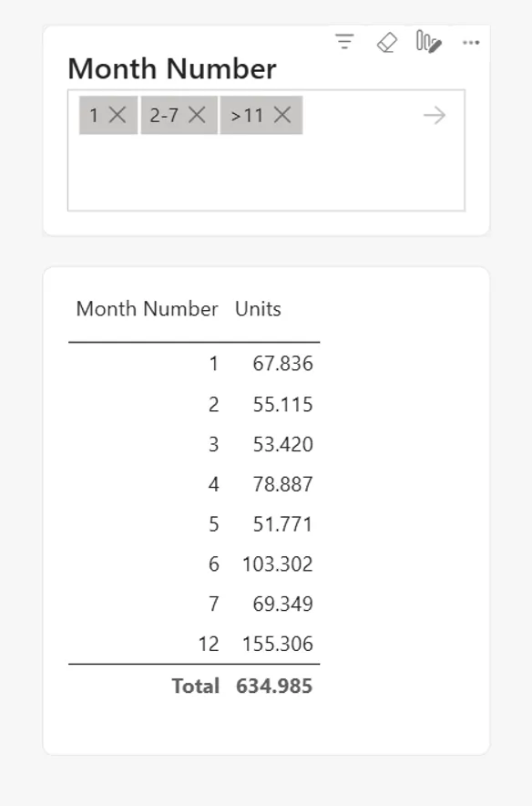Apply the filter with the arrow button
The image size is (532, 806).
click(x=435, y=115)
